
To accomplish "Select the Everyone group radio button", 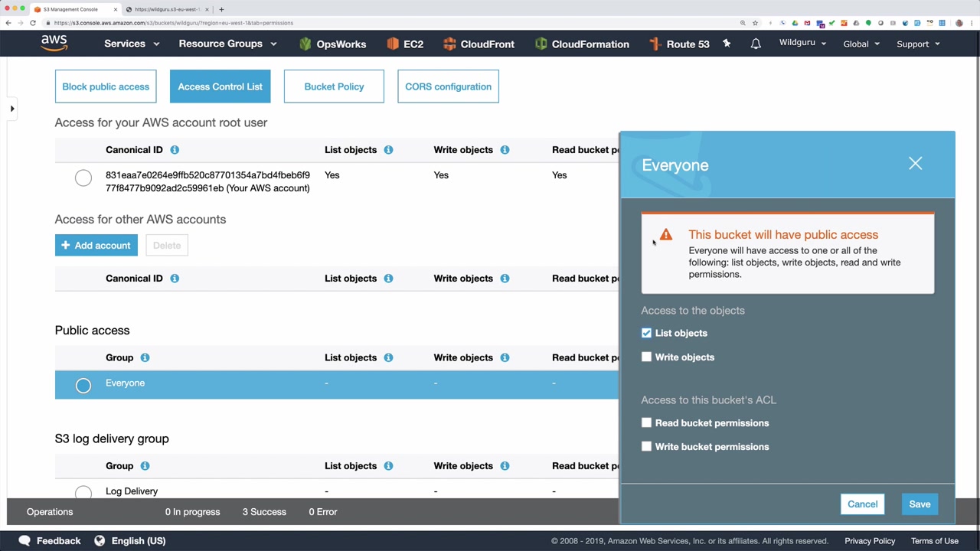I will [83, 385].
